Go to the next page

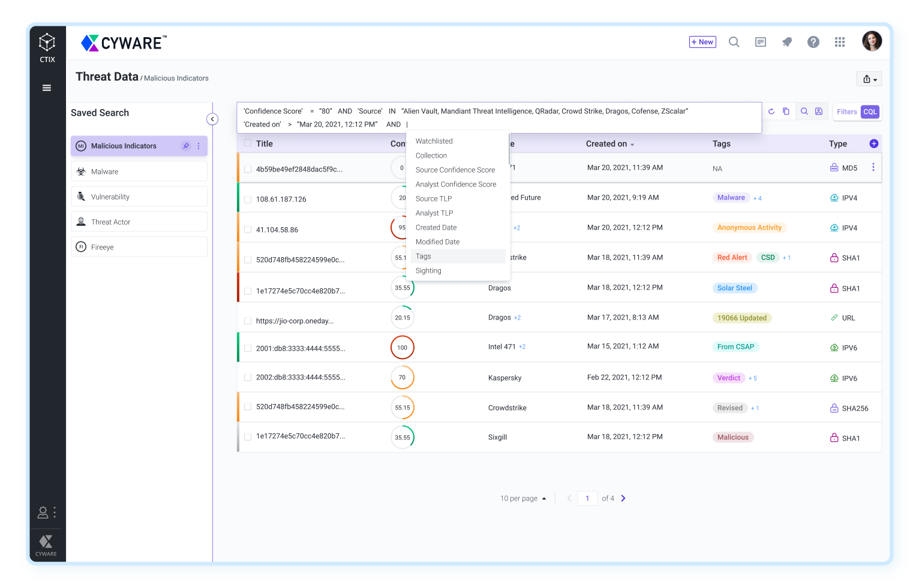[x=623, y=498]
